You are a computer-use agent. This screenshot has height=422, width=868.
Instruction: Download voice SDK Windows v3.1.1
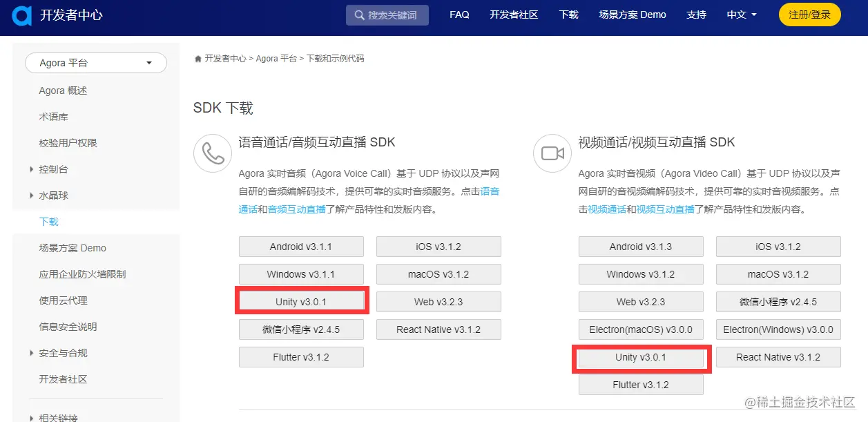click(301, 274)
